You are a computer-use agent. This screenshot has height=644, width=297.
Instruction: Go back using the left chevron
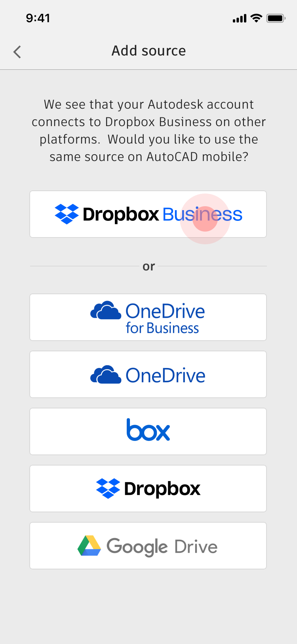coord(17,52)
